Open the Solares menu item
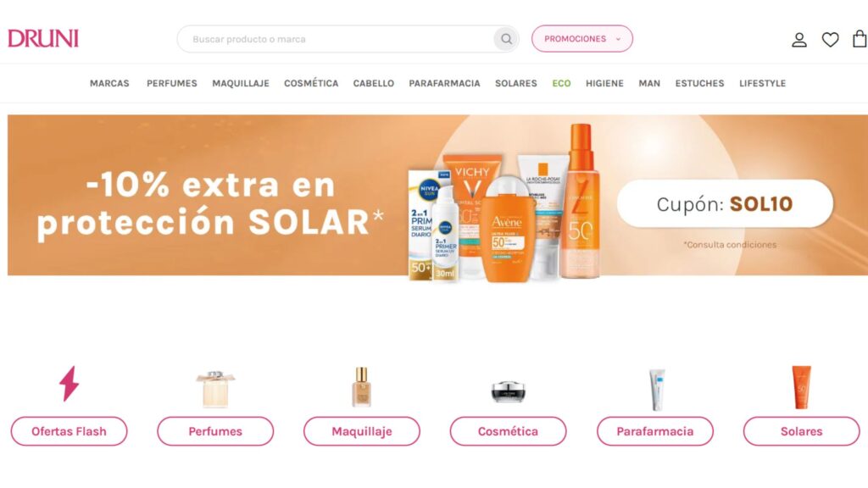 516,83
